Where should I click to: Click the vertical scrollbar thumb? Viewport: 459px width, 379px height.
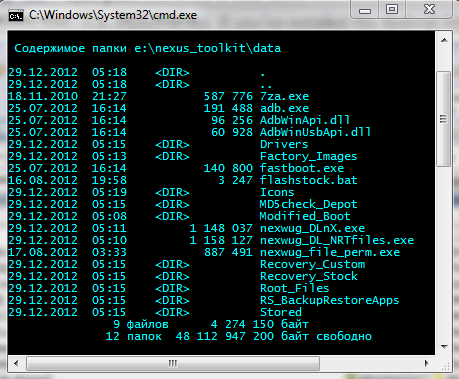point(444,119)
